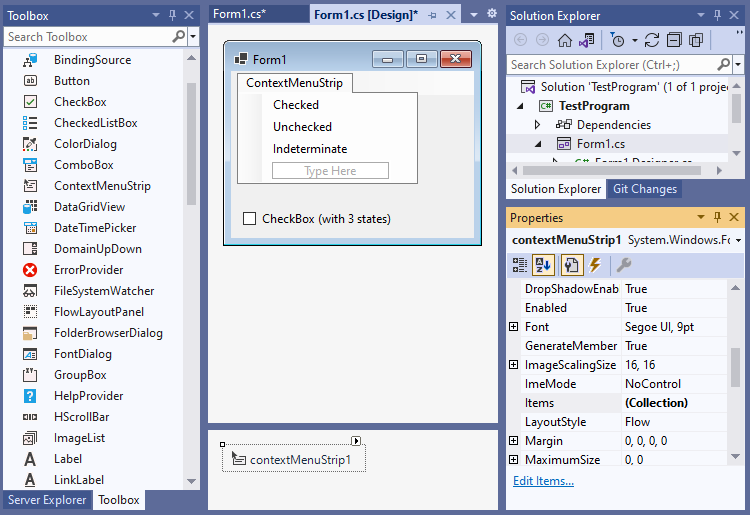
Task: Select the FolderBrowserDialog toolbox icon
Action: (x=30, y=333)
